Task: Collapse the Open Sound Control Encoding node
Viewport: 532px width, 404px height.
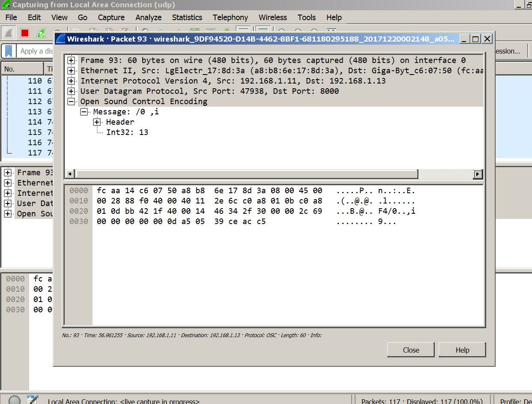Action: coord(72,102)
